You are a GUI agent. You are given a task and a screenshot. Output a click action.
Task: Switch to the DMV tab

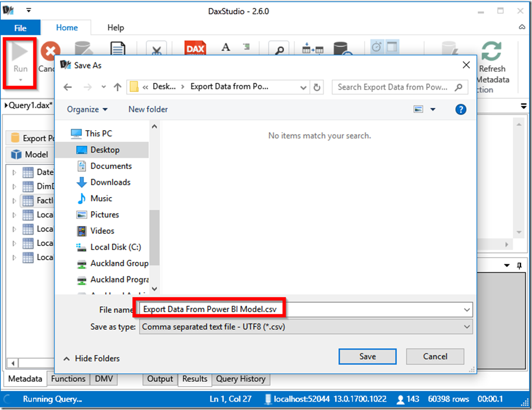point(104,379)
